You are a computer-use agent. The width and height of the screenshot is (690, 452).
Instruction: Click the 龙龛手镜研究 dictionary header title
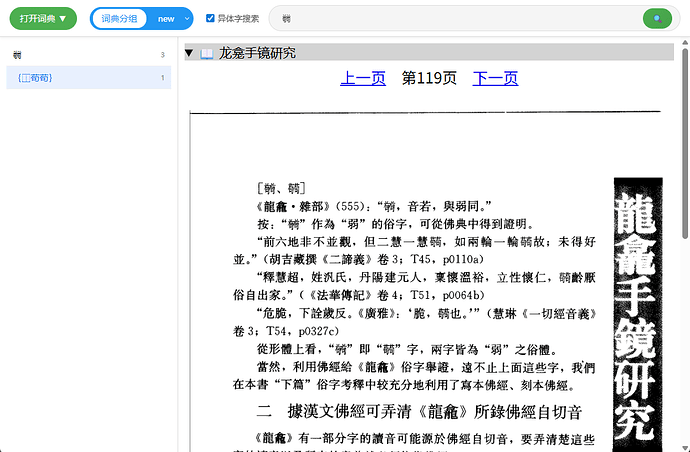(x=257, y=53)
